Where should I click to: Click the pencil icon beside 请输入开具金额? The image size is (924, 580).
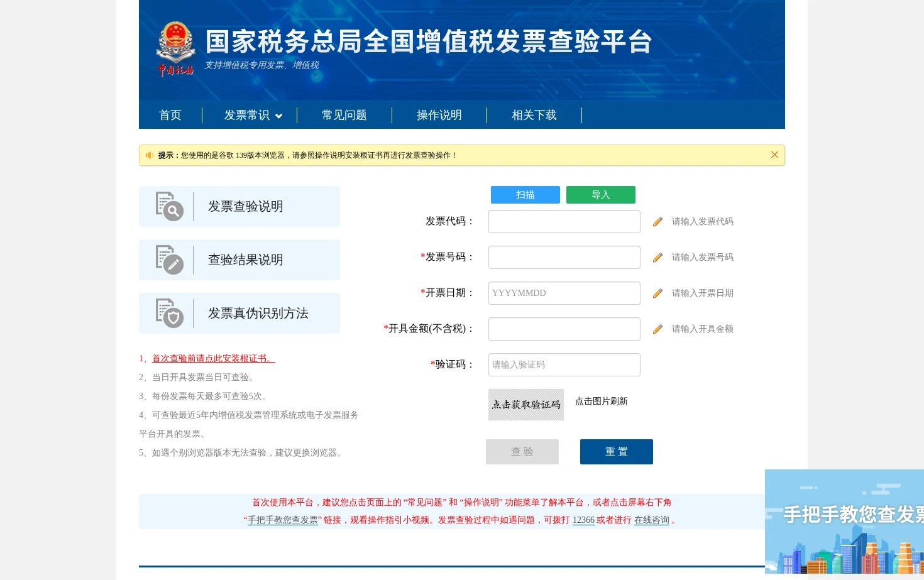pos(657,329)
